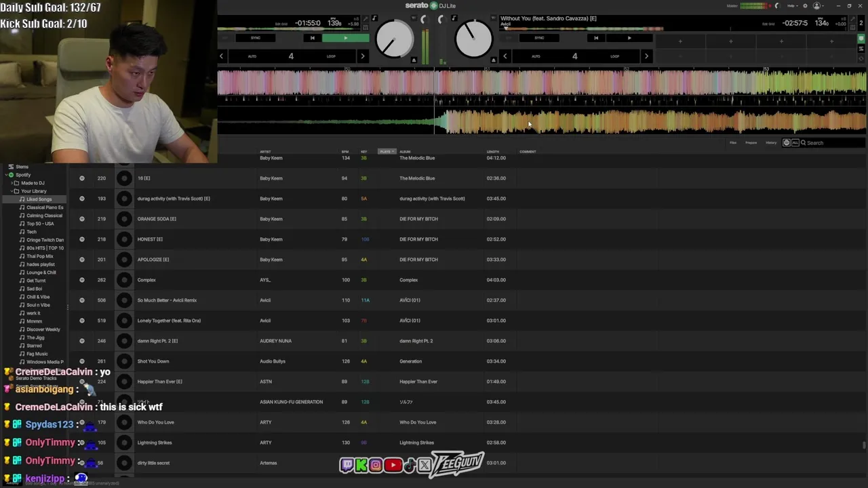Open the Stems crate in the sidebar
The width and height of the screenshot is (868, 488).
point(22,167)
